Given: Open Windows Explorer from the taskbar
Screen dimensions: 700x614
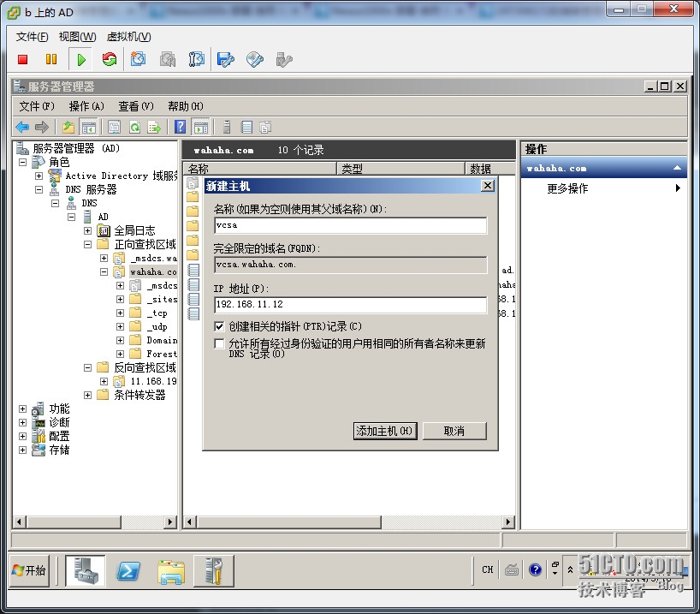Looking at the screenshot, I should [x=171, y=571].
